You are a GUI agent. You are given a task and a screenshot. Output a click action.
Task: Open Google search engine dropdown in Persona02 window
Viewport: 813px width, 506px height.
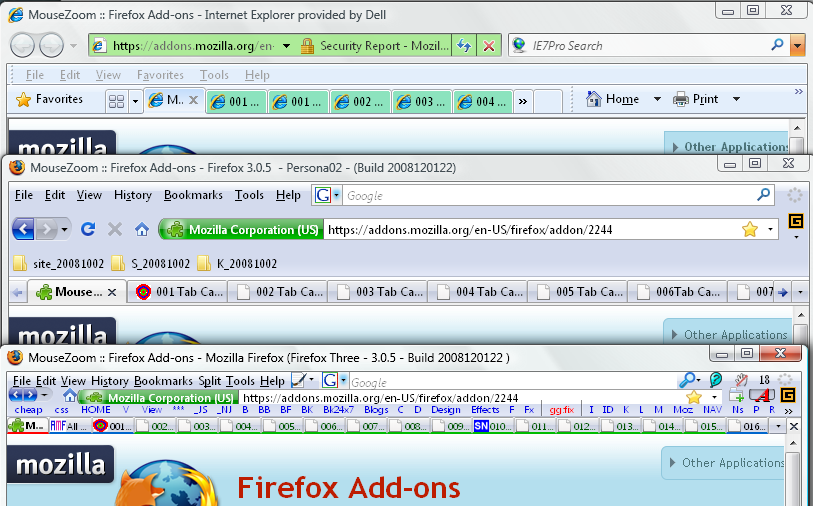point(337,195)
